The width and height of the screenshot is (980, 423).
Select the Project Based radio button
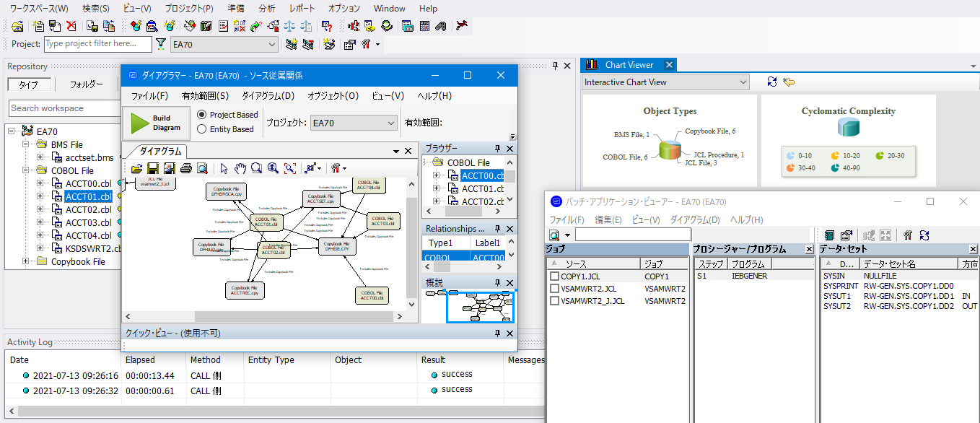[x=202, y=115]
